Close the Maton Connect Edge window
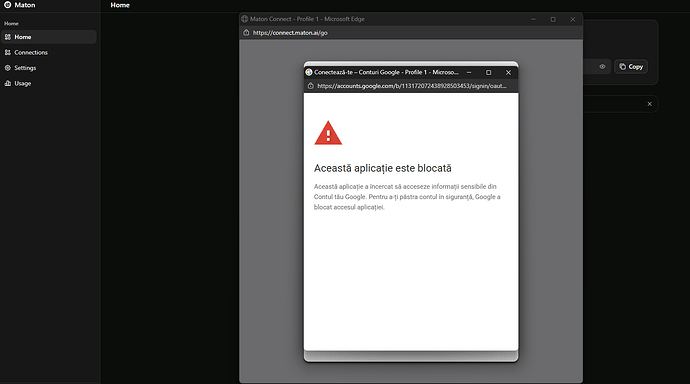The width and height of the screenshot is (690, 384). click(x=573, y=19)
